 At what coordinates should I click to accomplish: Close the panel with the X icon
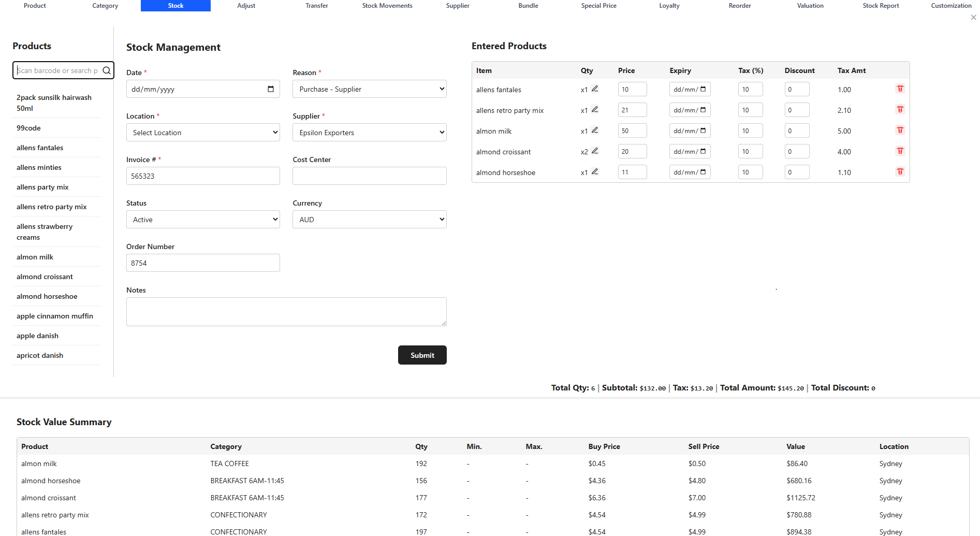(973, 17)
